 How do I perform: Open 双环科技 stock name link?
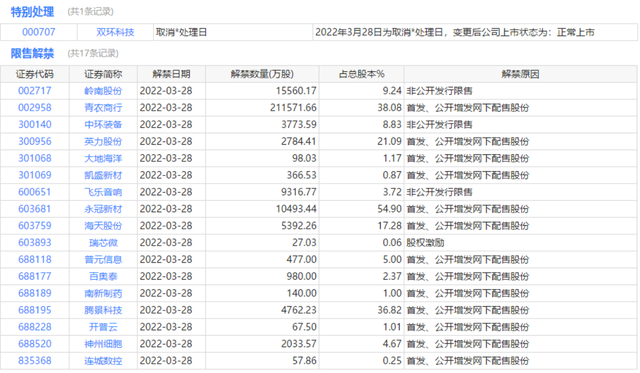point(115,32)
